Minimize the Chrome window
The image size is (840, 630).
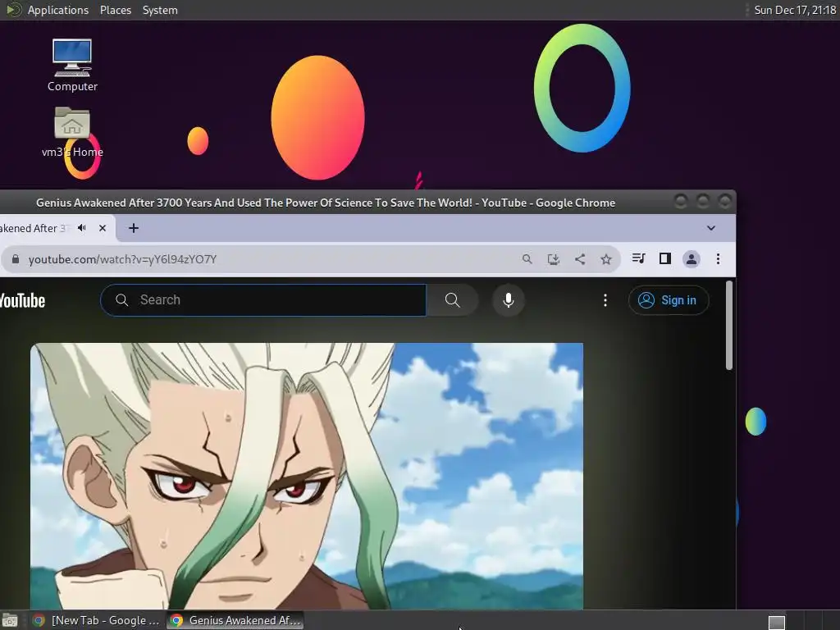(x=681, y=202)
